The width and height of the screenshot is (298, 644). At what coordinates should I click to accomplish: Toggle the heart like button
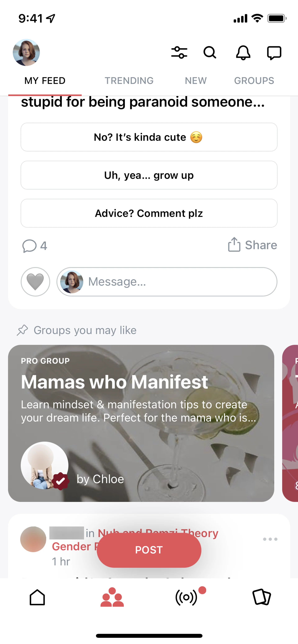35,282
